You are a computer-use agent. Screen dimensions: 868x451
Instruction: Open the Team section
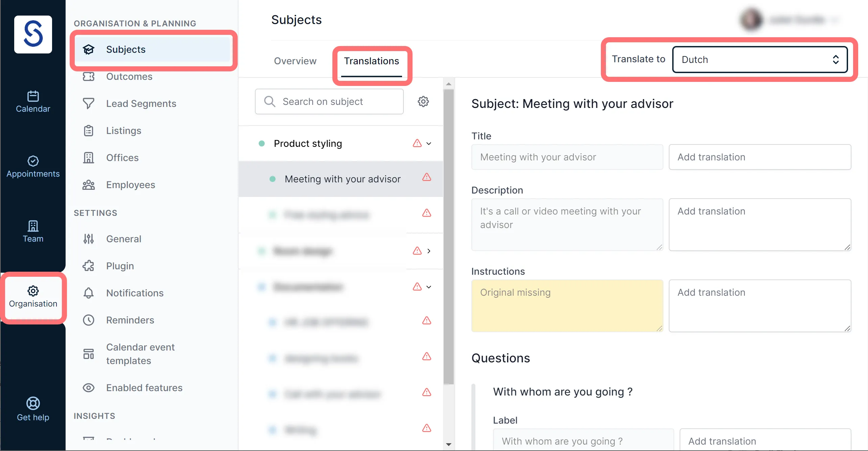[33, 231]
